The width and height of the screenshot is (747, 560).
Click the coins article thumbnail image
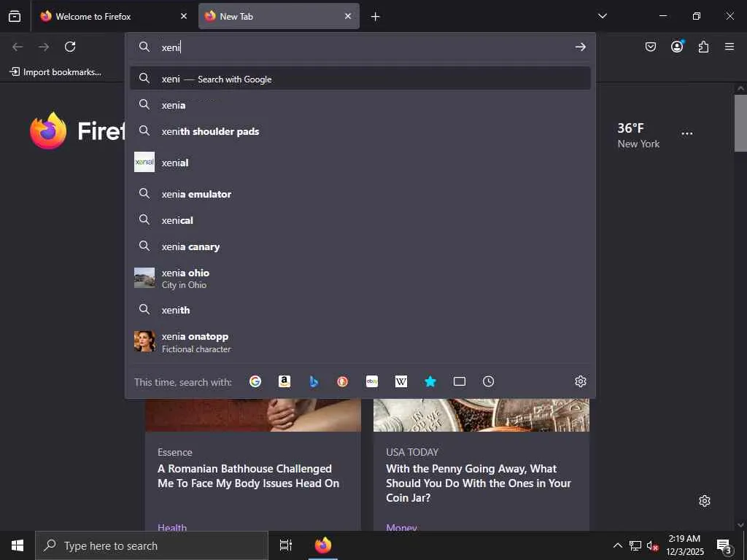(x=481, y=415)
